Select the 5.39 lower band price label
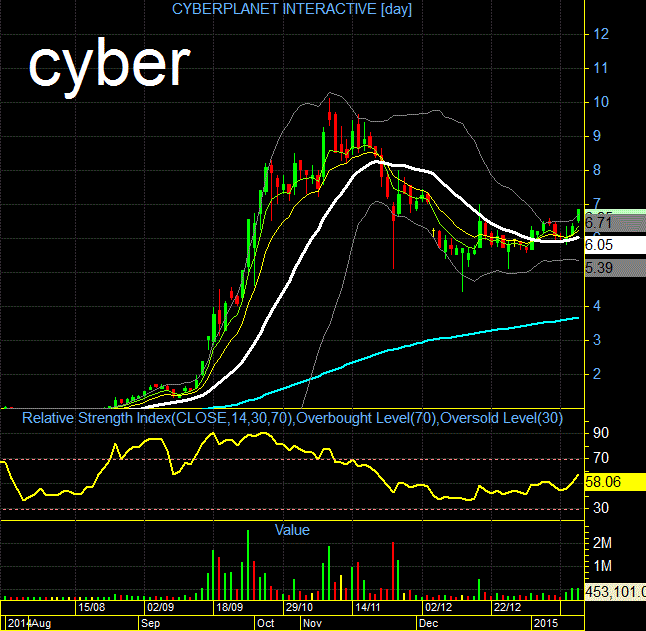Viewport: 646px width, 631px height. (616, 268)
